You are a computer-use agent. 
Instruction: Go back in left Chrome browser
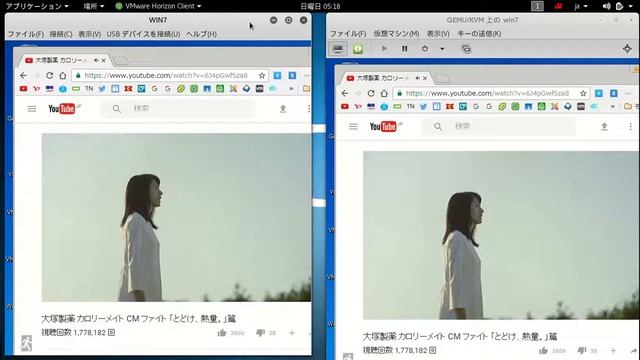tap(23, 76)
